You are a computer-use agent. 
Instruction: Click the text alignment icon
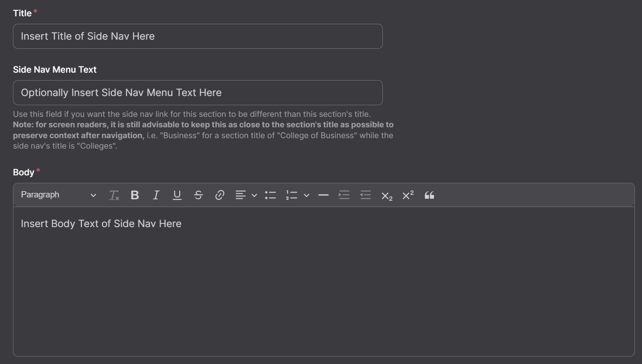point(240,195)
